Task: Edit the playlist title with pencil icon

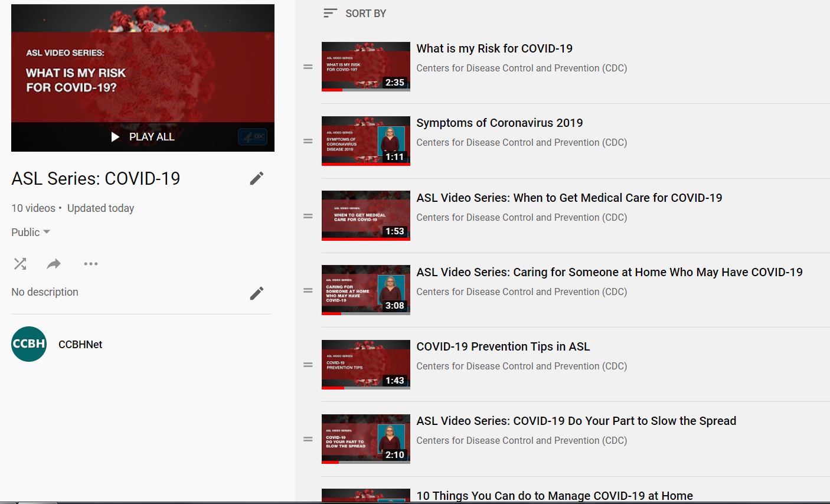Action: 257,178
